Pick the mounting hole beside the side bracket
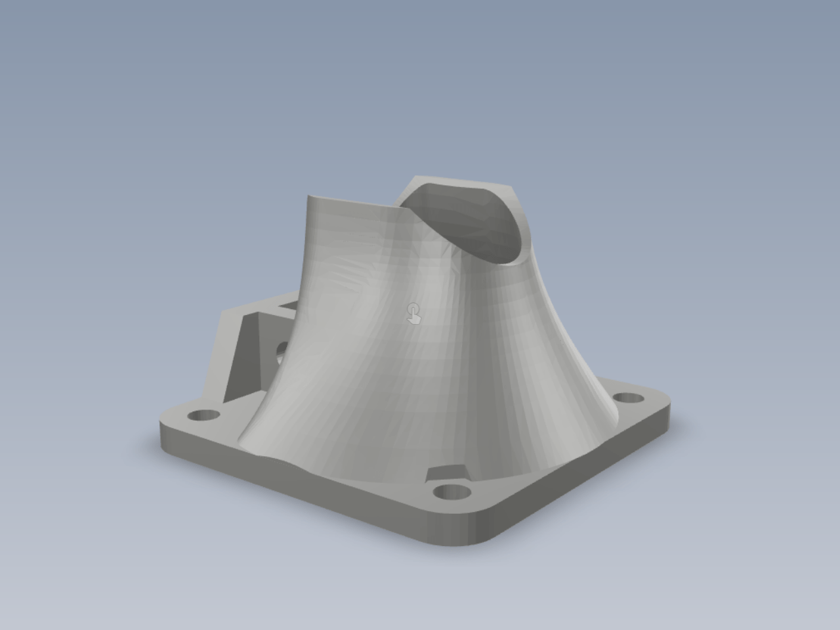Viewport: 840px width, 630px height. (204, 415)
